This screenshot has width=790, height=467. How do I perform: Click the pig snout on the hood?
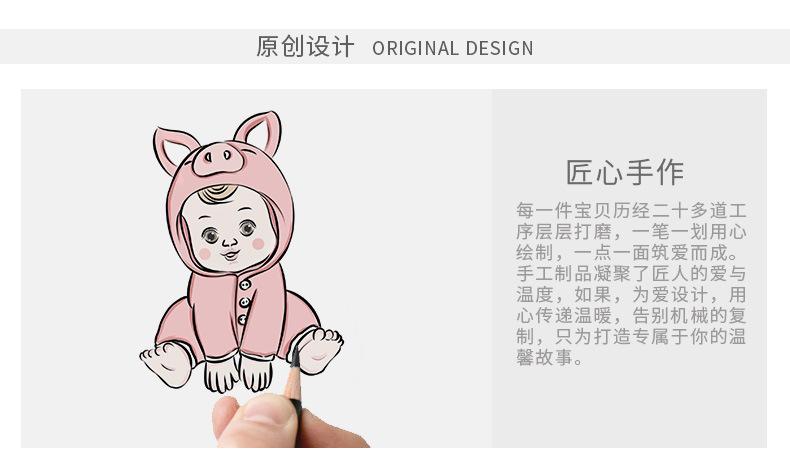218,158
